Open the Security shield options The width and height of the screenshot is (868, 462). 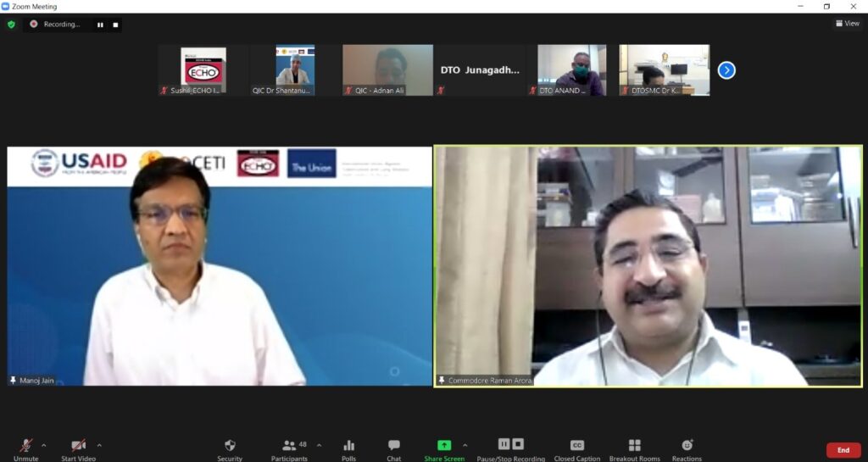click(x=229, y=448)
